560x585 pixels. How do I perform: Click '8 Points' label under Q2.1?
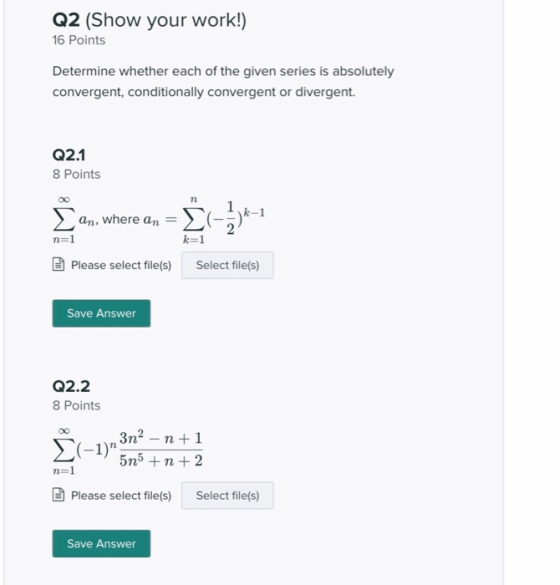(x=76, y=174)
